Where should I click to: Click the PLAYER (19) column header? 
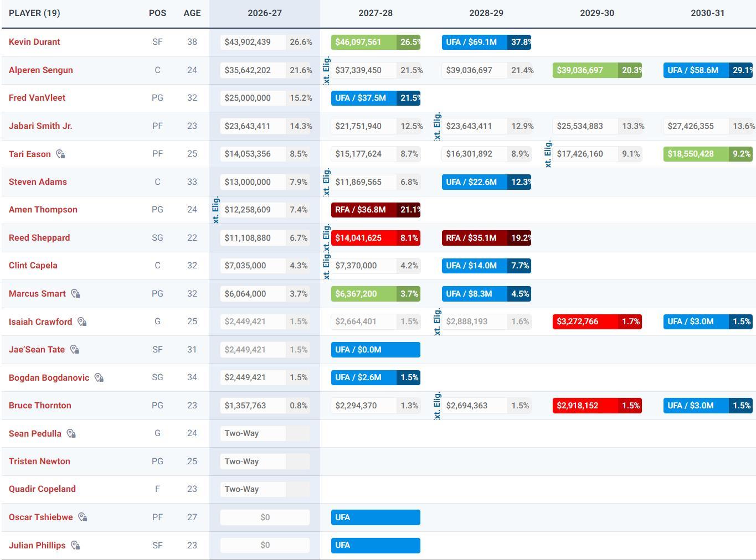click(x=34, y=13)
